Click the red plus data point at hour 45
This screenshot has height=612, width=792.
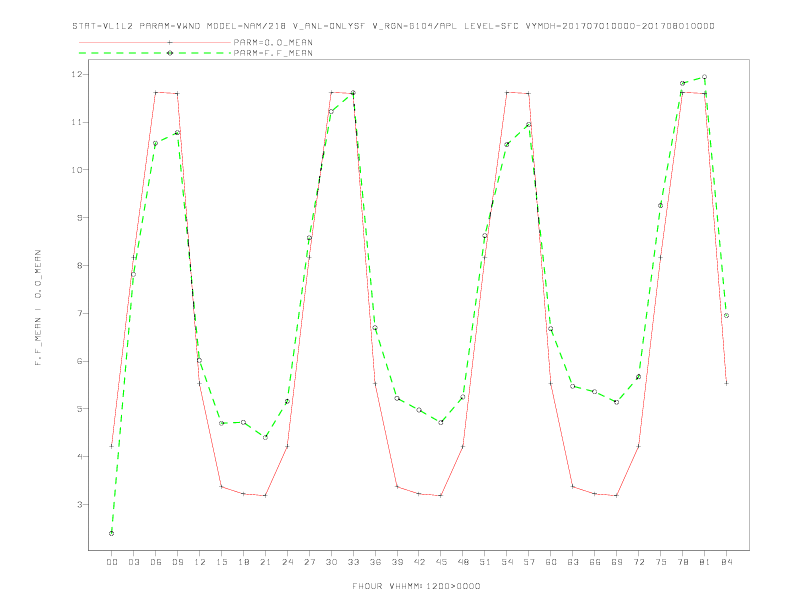441,495
